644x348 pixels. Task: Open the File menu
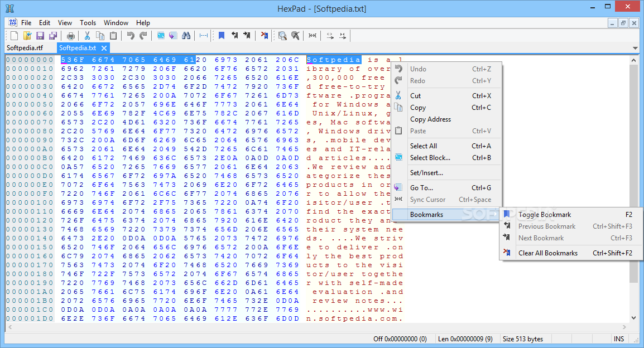click(26, 23)
